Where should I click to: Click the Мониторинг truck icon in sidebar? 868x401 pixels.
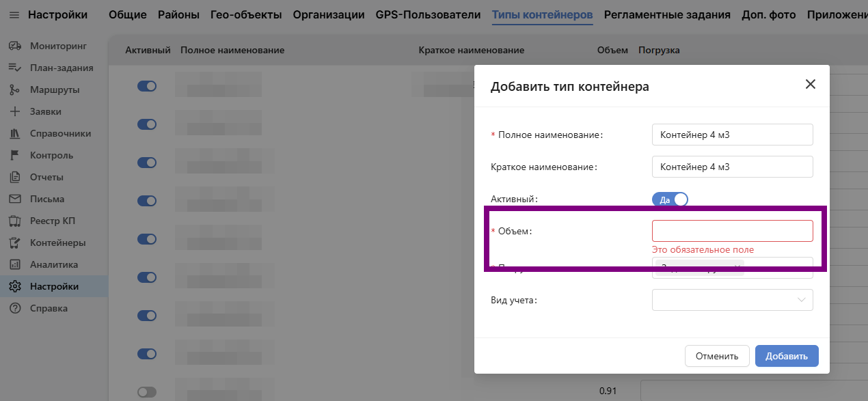tap(14, 46)
